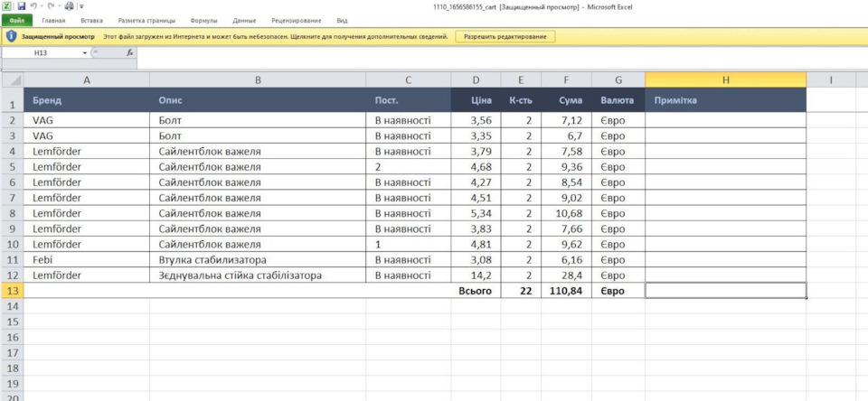
Task: Click the sum cell 6,7 in row 3
Action: (566, 135)
